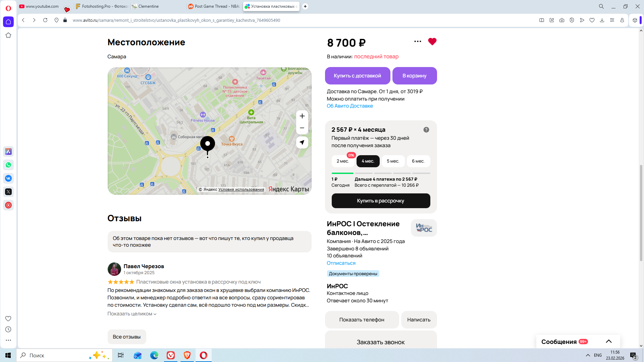Expand the Сообщения chat panel
This screenshot has height=362, width=644.
[608, 342]
